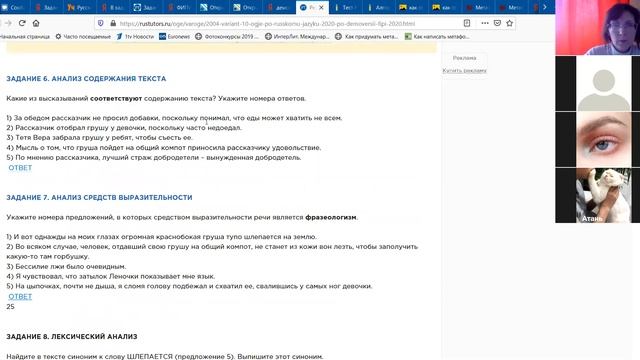Click sentence 3 Бессилие лжи было очевидным
This screenshot has height=360, width=640.
[x=66, y=267]
